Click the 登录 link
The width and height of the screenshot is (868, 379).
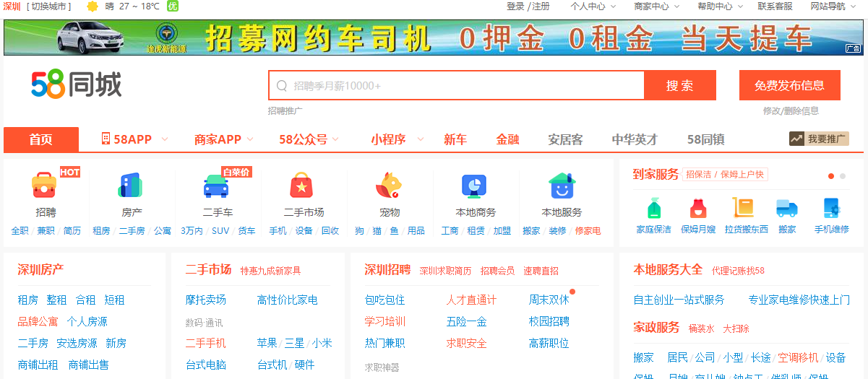pyautogui.click(x=515, y=6)
